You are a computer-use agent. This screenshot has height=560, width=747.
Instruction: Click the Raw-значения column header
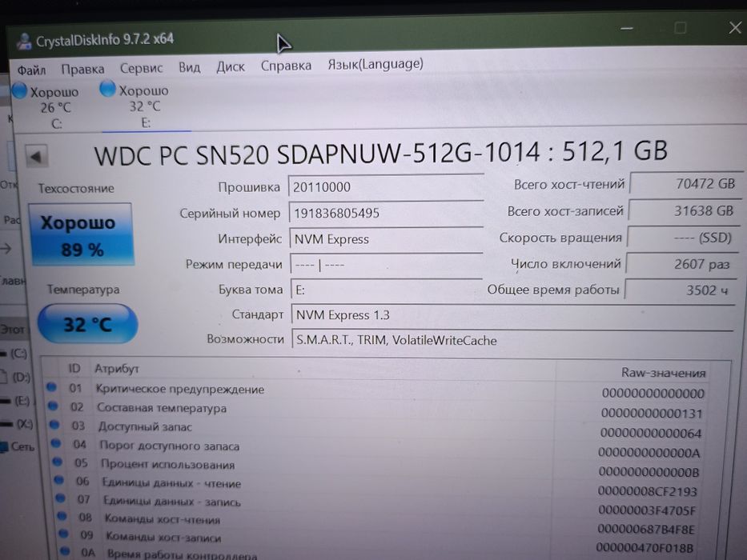[663, 373]
